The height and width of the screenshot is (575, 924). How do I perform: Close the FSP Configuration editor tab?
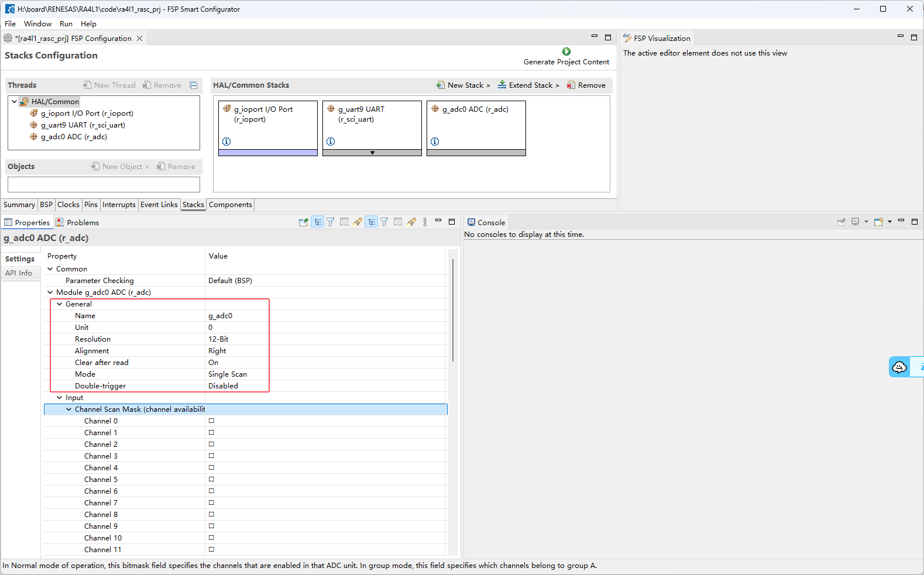pyautogui.click(x=139, y=38)
